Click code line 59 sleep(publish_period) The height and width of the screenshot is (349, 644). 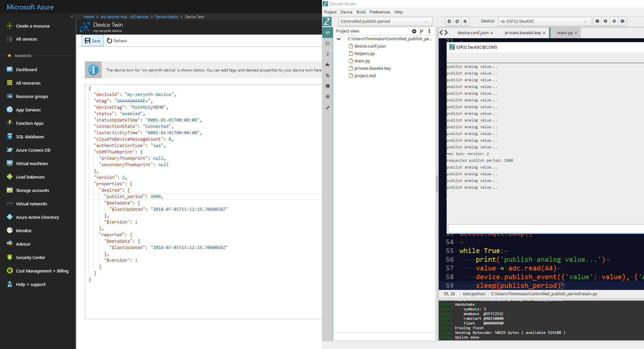pos(518,286)
